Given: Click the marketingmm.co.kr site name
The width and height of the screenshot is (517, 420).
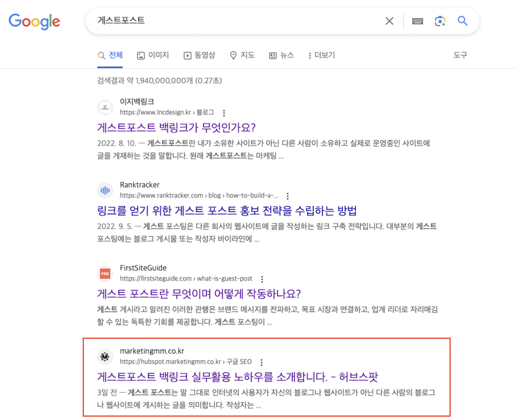Looking at the screenshot, I should click(x=152, y=351).
